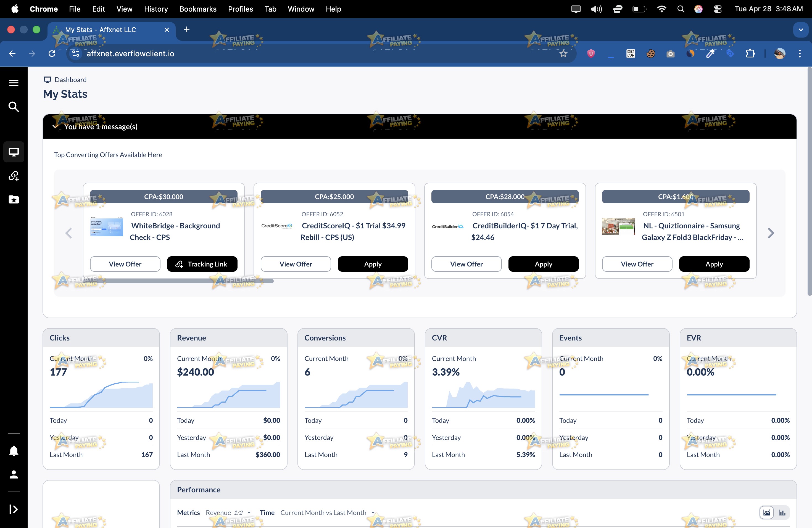The width and height of the screenshot is (812, 528).
Task: Open the Chrome Window menu
Action: (300, 9)
